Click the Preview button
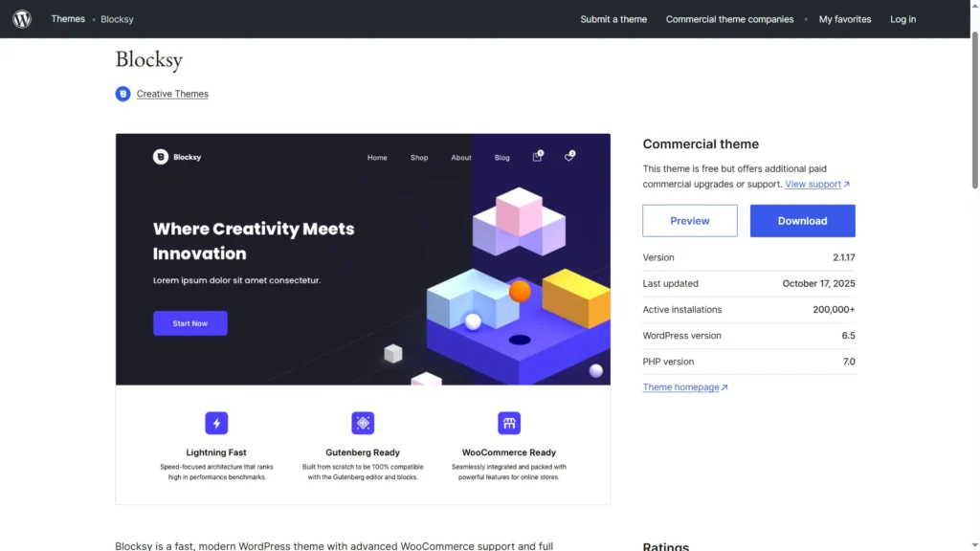The image size is (980, 551). [689, 221]
